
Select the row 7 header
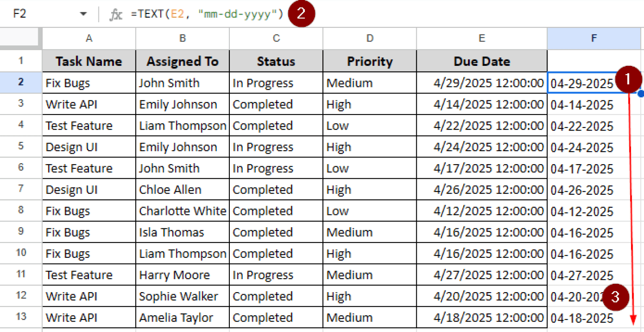click(x=21, y=189)
